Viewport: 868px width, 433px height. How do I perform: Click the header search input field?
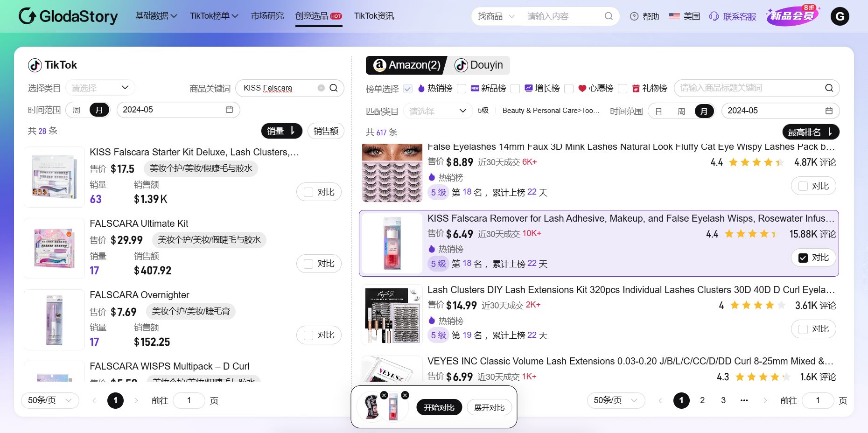[x=562, y=16]
